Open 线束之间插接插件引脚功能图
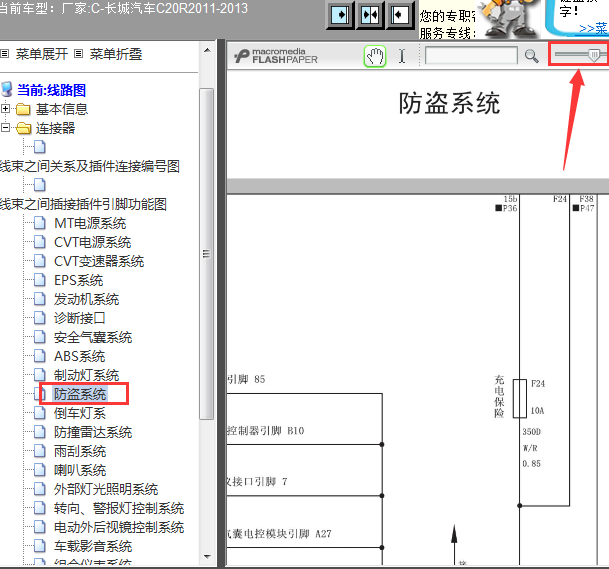Image resolution: width=609 pixels, height=569 pixels. [x=83, y=204]
